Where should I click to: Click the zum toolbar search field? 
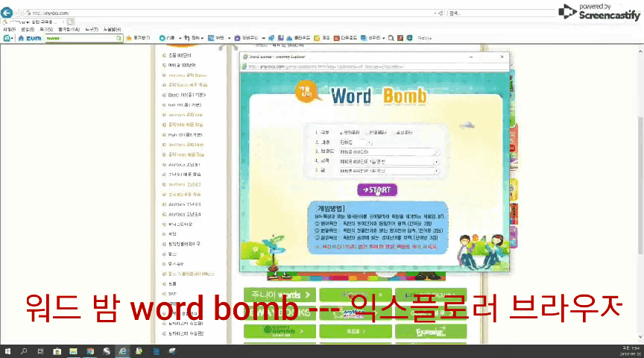click(80, 38)
